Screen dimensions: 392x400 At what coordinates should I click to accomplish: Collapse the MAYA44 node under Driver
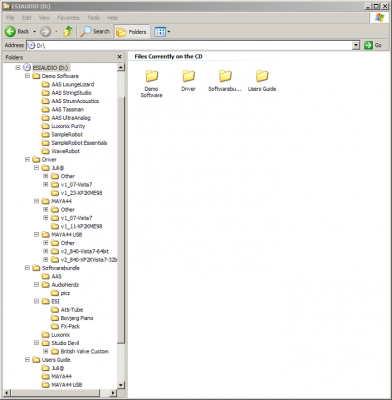(x=36, y=201)
